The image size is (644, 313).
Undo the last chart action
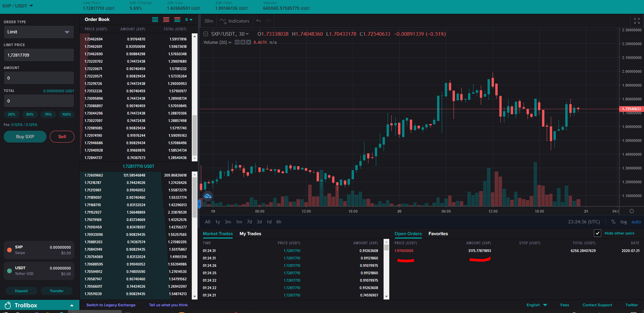point(259,21)
